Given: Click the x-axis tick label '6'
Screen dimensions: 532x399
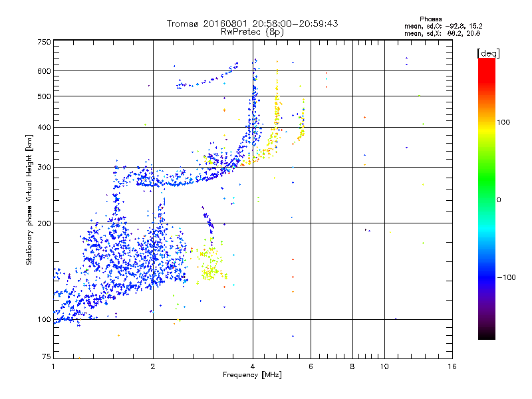Looking at the screenshot, I should click(311, 366).
